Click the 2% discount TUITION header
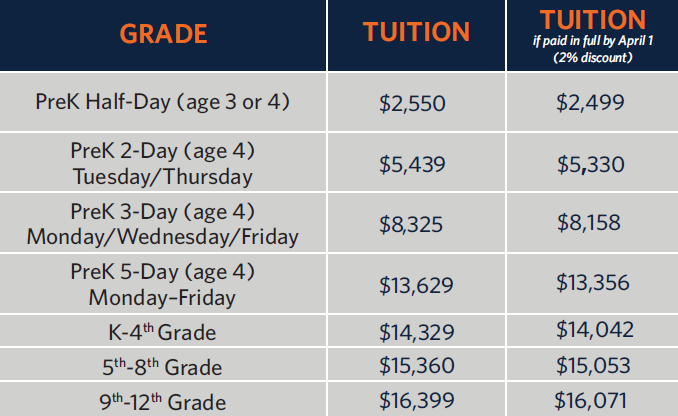Image resolution: width=678 pixels, height=416 pixels. coord(593,34)
